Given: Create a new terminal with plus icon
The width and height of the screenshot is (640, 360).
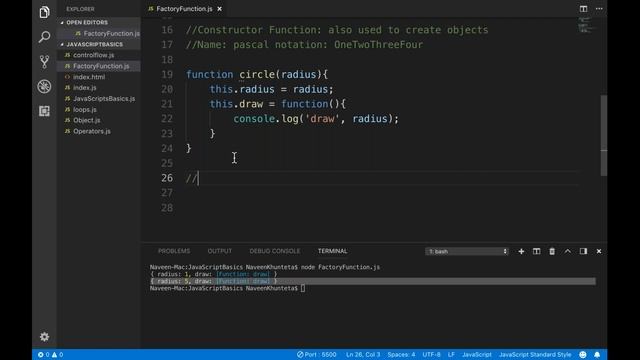Looking at the screenshot, I should click(x=521, y=251).
